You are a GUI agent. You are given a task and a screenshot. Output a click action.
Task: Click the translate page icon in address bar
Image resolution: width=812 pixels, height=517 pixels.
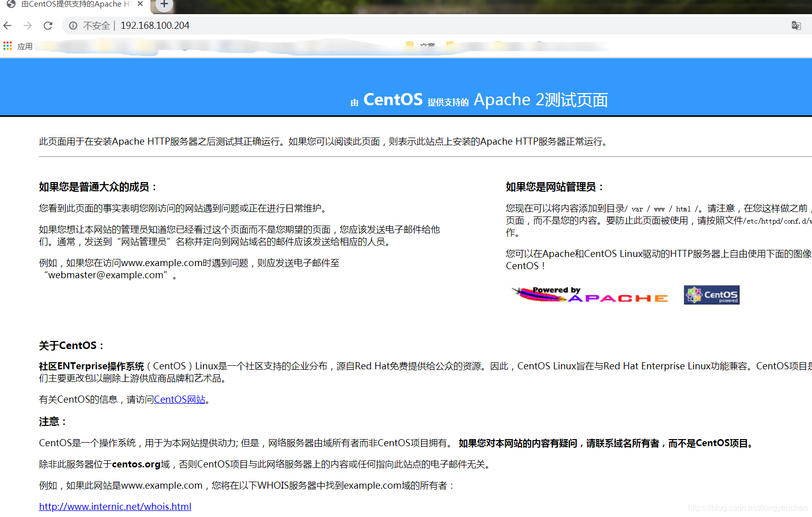point(796,25)
